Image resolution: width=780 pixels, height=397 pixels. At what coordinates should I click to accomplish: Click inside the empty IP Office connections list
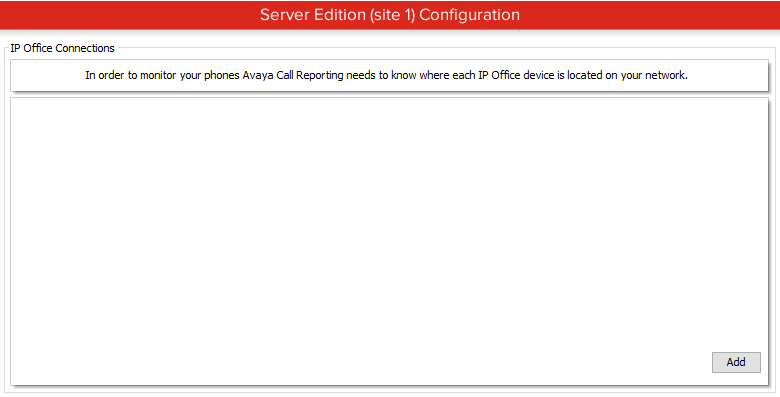[x=390, y=241]
